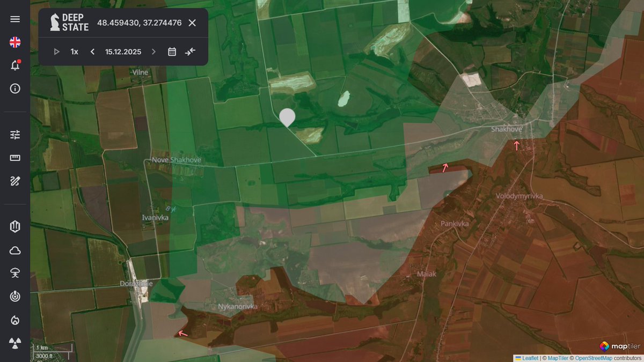Open the MapTiler attribution link
The width and height of the screenshot is (644, 362).
pyautogui.click(x=557, y=358)
